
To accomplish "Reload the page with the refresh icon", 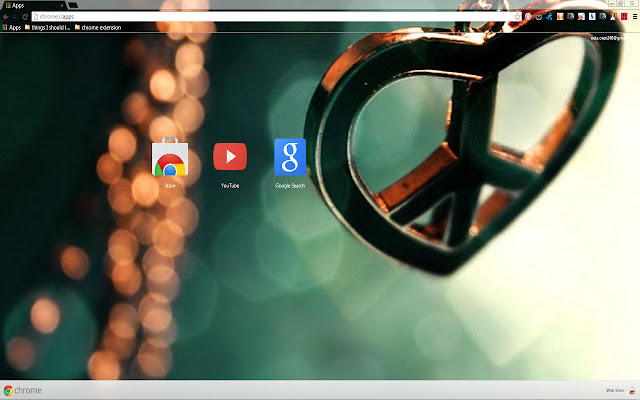I will [x=25, y=17].
